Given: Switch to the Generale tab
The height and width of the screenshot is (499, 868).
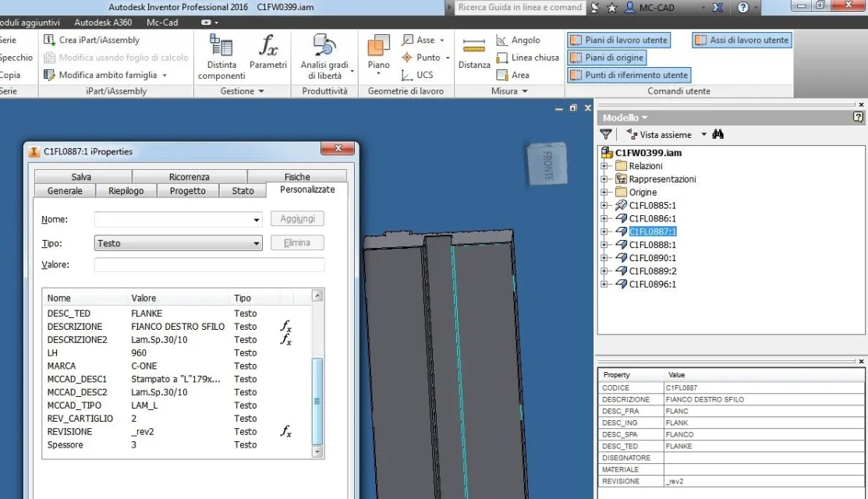Looking at the screenshot, I should pyautogui.click(x=65, y=191).
